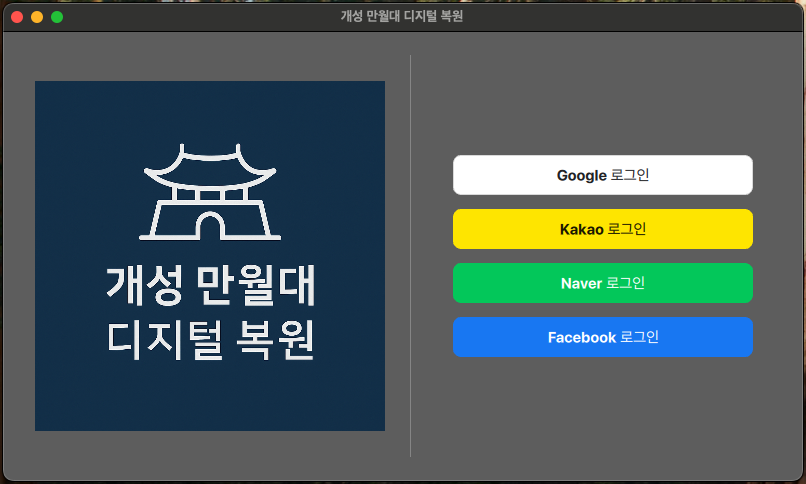Image resolution: width=806 pixels, height=484 pixels.
Task: Sign in with the Google 로그인 button
Action: (602, 175)
